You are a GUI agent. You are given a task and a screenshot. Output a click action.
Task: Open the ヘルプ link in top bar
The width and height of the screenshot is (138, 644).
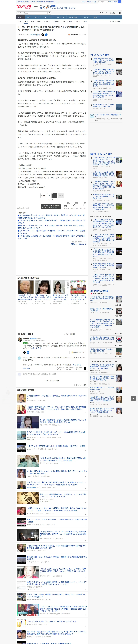94,2
